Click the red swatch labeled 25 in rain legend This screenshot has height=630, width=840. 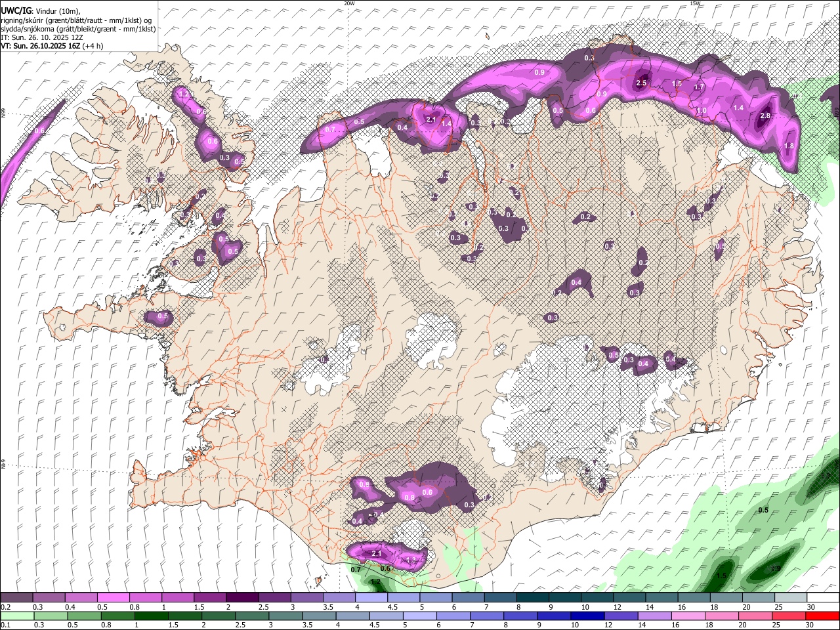789,616
